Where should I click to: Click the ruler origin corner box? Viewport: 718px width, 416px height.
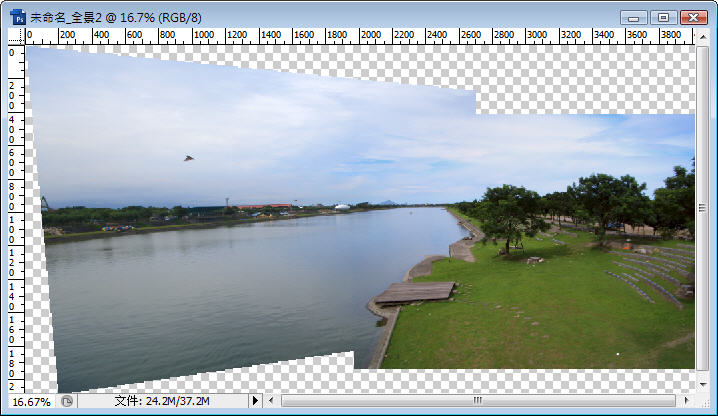(16, 36)
